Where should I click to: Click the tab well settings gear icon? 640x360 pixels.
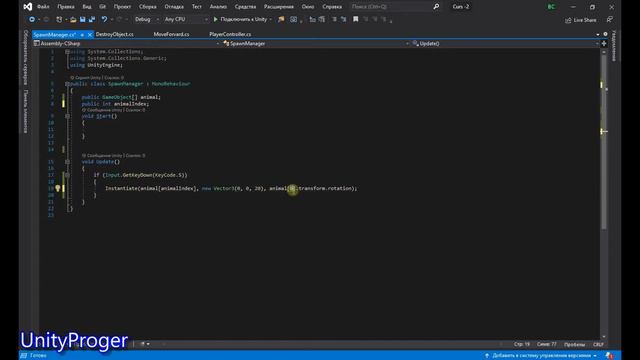pyautogui.click(x=605, y=34)
